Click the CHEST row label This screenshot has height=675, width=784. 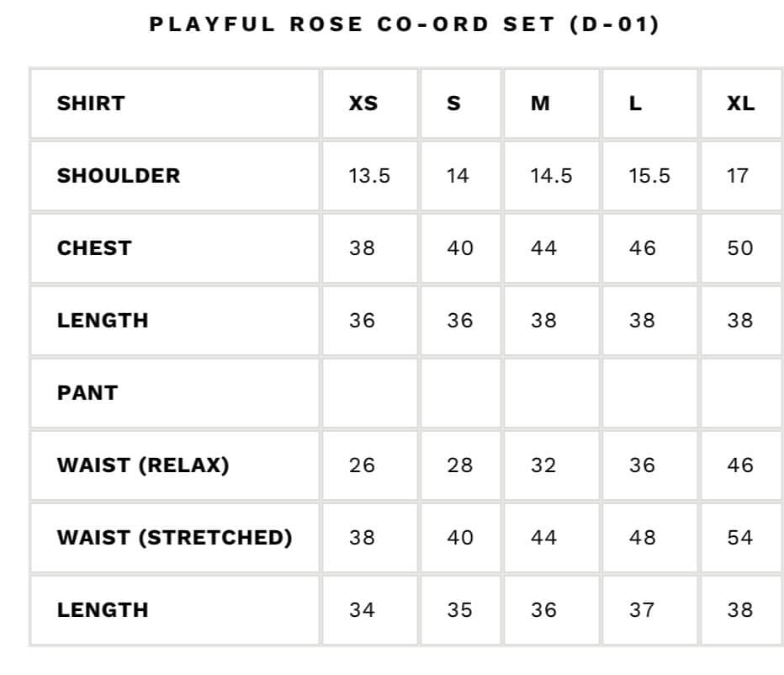94,248
